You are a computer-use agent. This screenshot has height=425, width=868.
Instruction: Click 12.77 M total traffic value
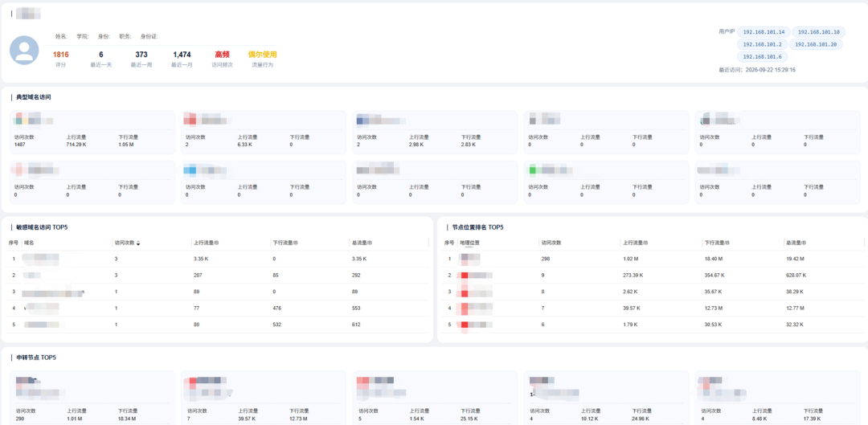(x=795, y=309)
